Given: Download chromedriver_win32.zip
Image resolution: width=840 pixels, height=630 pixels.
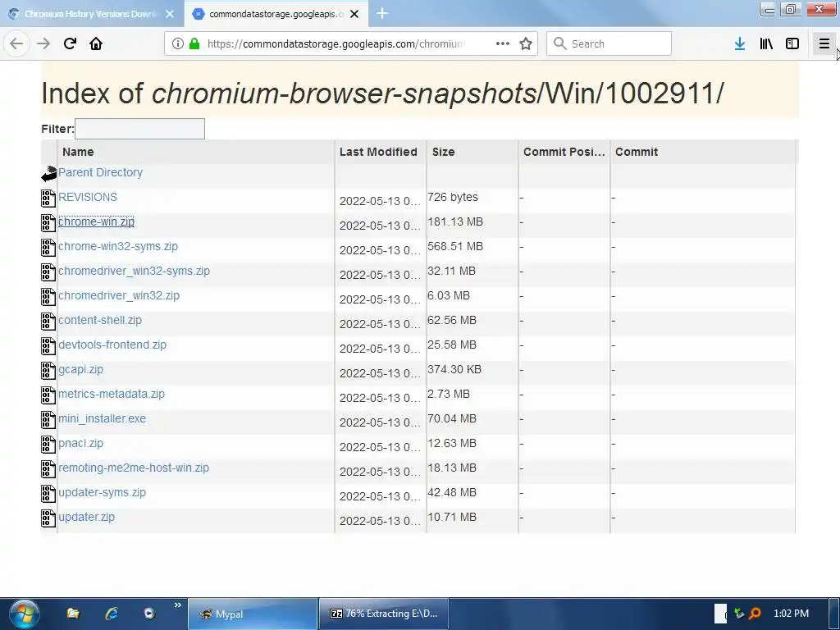Looking at the screenshot, I should pyautogui.click(x=119, y=295).
